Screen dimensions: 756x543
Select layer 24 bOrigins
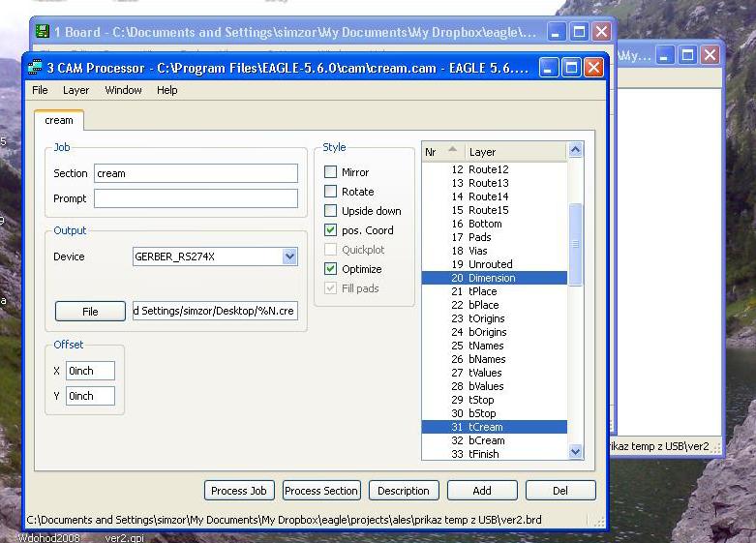pyautogui.click(x=495, y=332)
